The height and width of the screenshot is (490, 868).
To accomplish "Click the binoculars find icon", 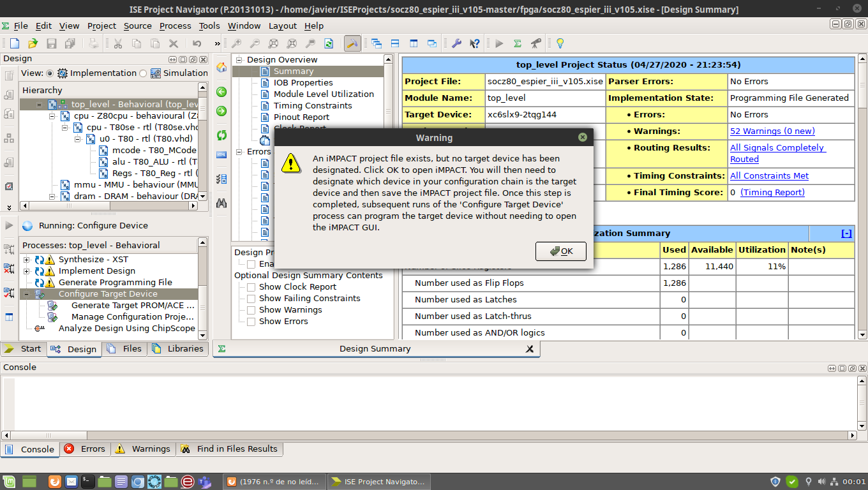I will [x=221, y=204].
